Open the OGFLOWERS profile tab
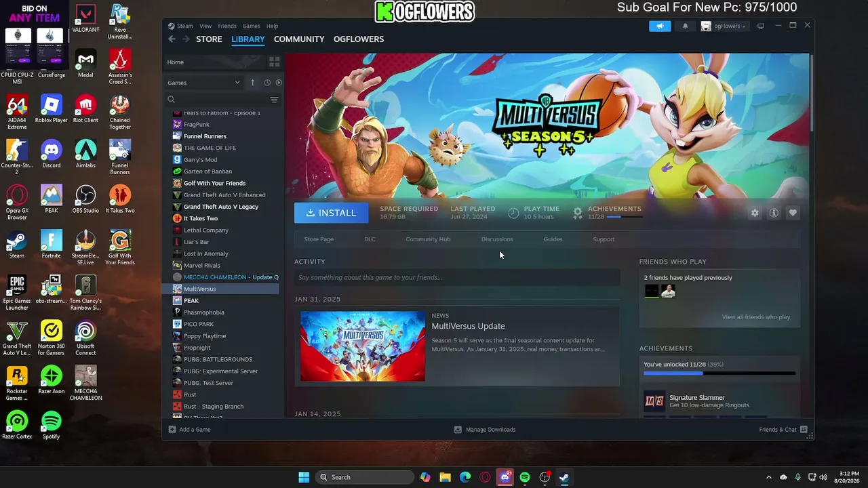868x488 pixels. click(359, 39)
